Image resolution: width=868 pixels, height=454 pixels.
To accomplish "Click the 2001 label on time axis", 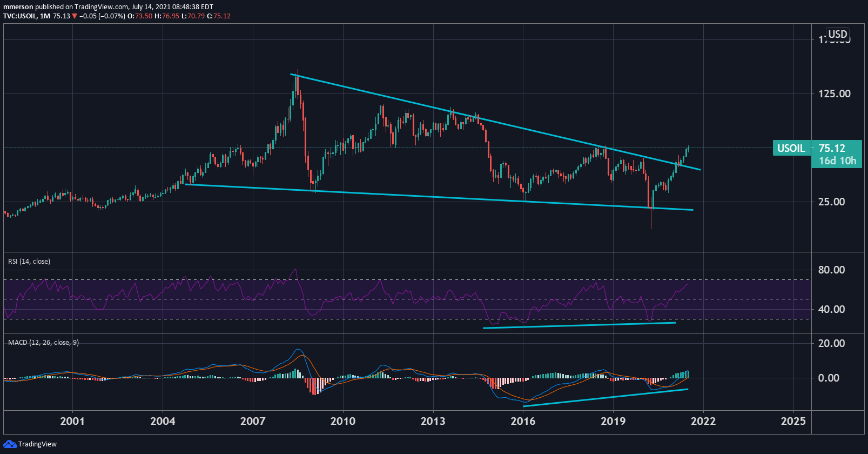I will point(72,421).
